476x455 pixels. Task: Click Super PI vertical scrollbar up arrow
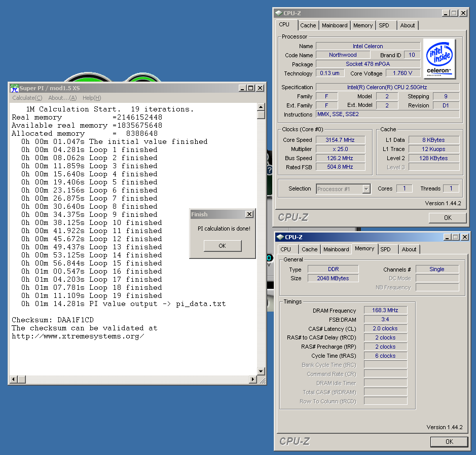261,107
